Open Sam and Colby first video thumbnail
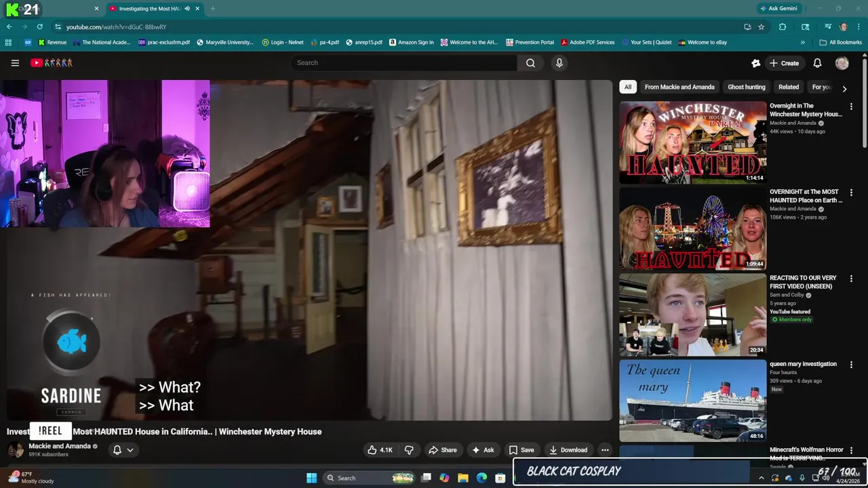This screenshot has width=868, height=488. coord(692,314)
